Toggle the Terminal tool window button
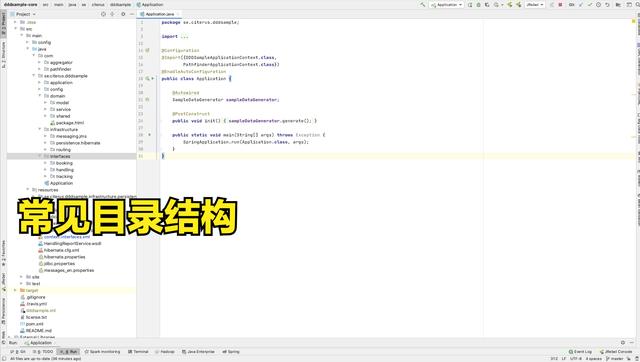 (x=138, y=351)
